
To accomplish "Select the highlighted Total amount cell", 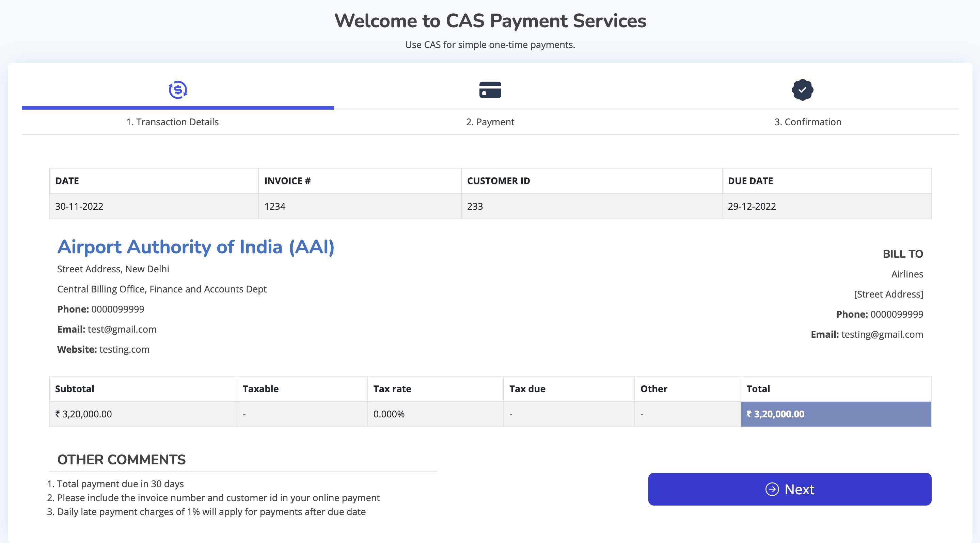I will point(836,414).
